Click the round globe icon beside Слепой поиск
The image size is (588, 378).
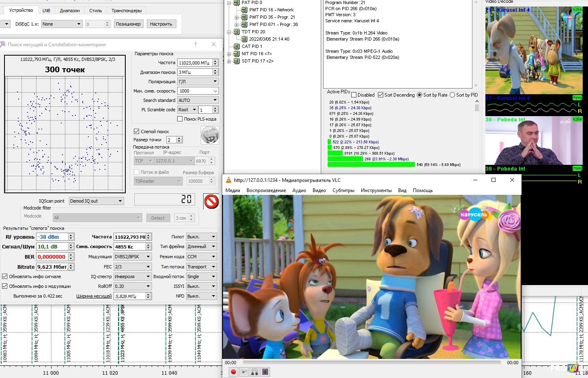(x=210, y=135)
